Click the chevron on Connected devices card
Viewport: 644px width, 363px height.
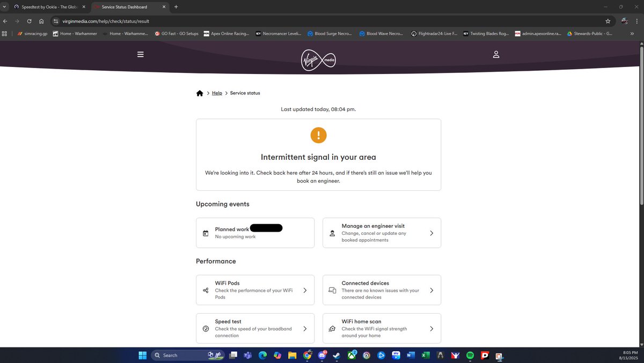point(431,291)
